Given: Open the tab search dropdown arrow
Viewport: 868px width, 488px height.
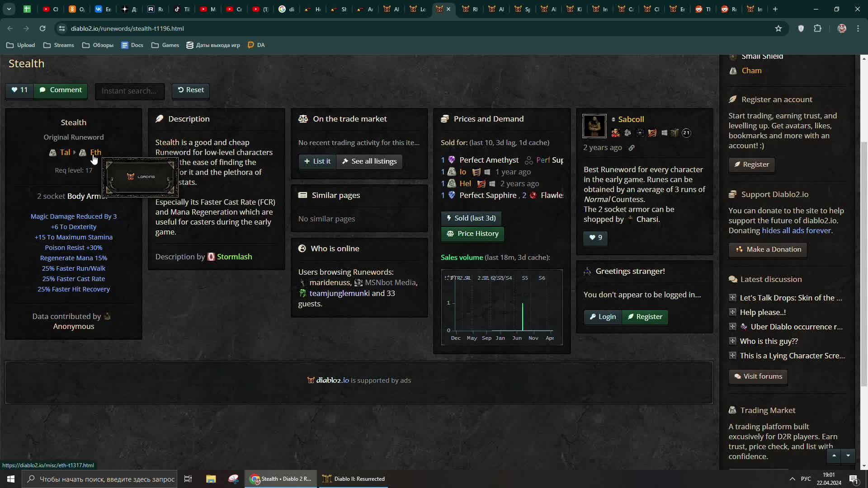Looking at the screenshot, I should pos(9,9).
